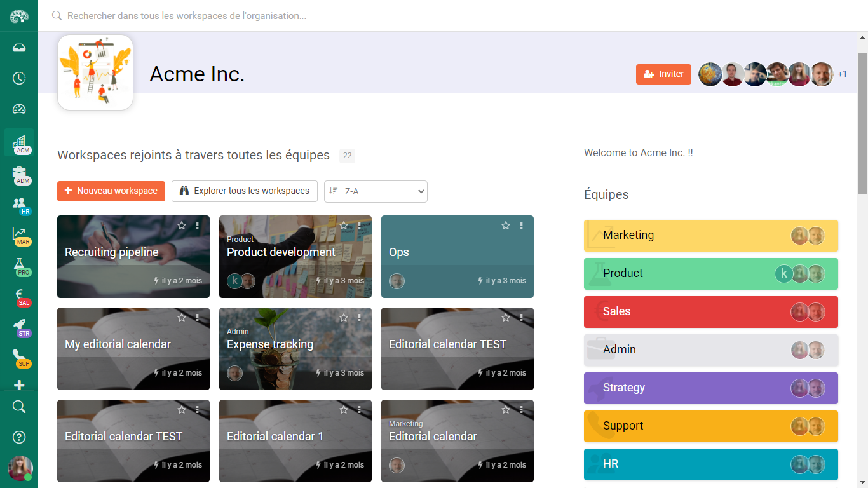Click Explorer tous les workspaces
The image size is (868, 488).
[x=244, y=191]
